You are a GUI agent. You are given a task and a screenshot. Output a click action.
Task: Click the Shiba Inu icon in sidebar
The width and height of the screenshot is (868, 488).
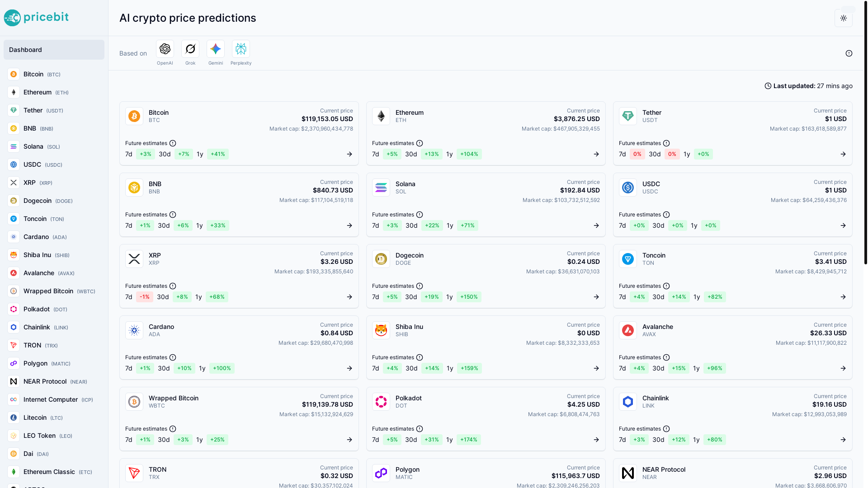point(14,255)
